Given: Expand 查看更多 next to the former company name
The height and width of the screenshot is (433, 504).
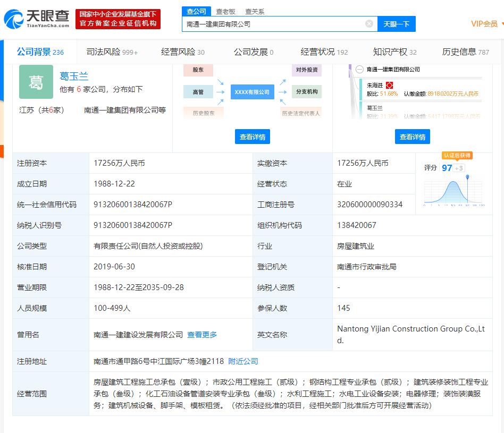Looking at the screenshot, I should 201,335.
